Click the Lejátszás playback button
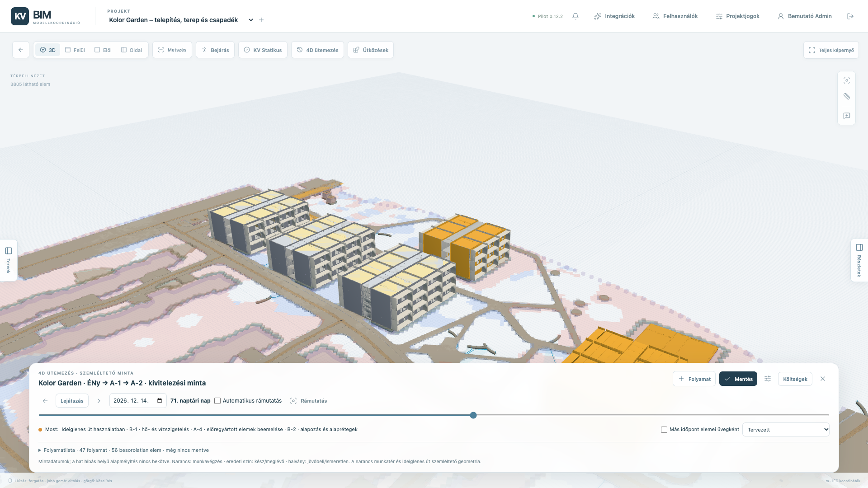The image size is (868, 488). [x=72, y=401]
